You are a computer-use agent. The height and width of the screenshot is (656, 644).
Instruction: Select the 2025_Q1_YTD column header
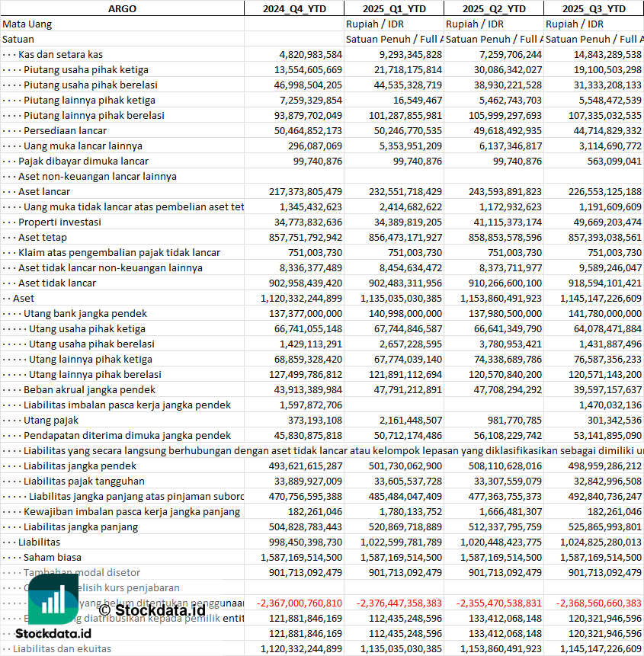pos(394,9)
